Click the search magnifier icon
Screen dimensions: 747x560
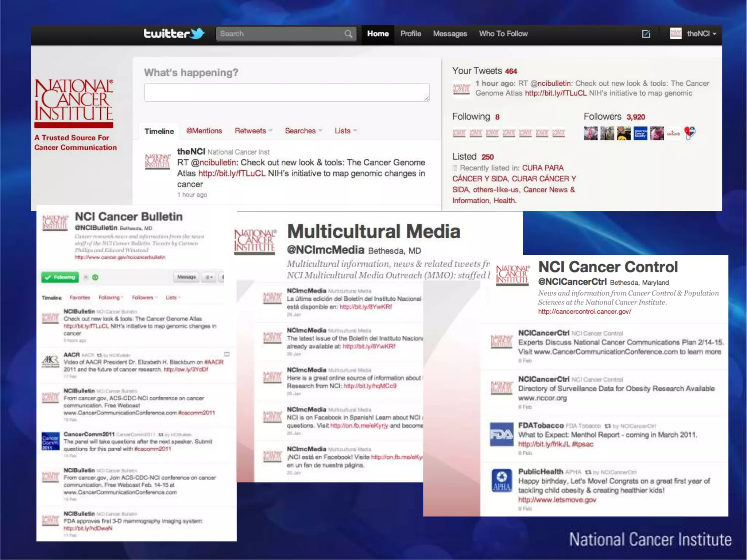[348, 34]
